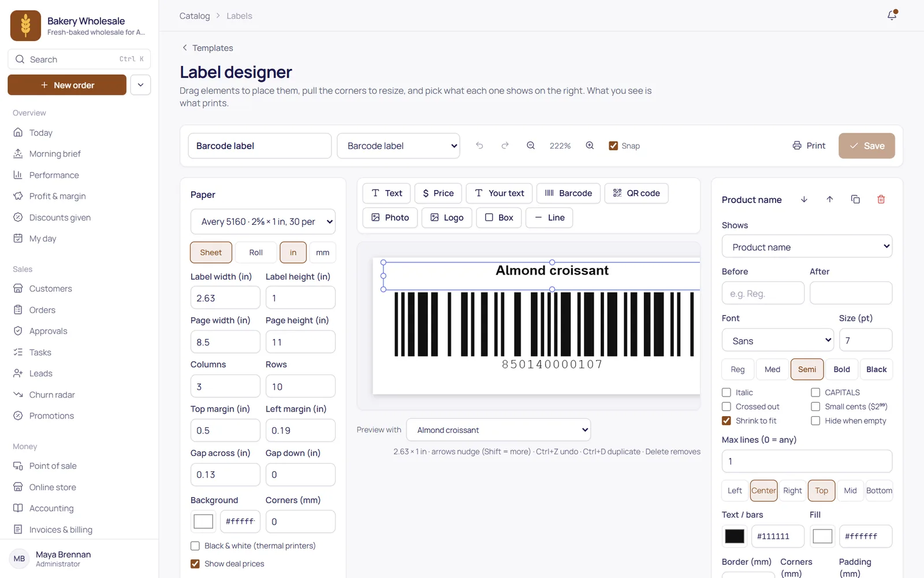Add a Box shape to the label

[x=499, y=217]
